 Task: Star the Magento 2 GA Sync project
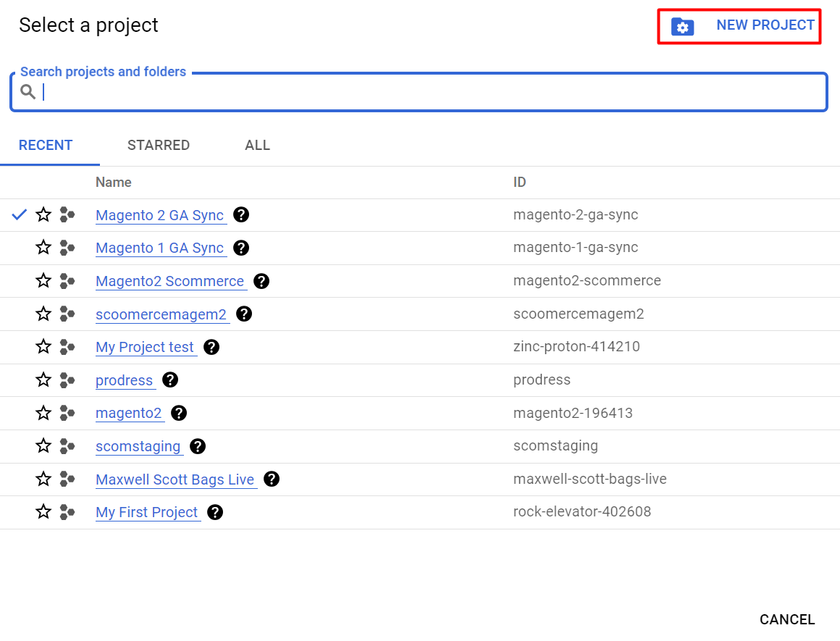tap(44, 215)
